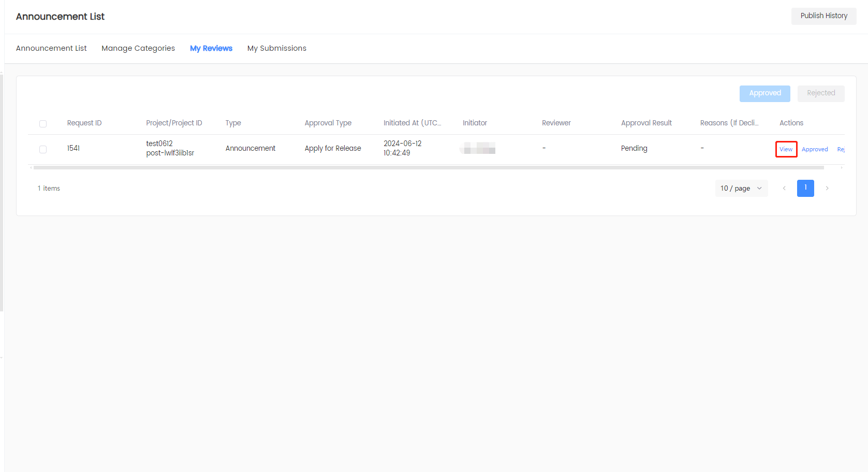View details of request 1541
The image size is (868, 472).
pyautogui.click(x=786, y=149)
